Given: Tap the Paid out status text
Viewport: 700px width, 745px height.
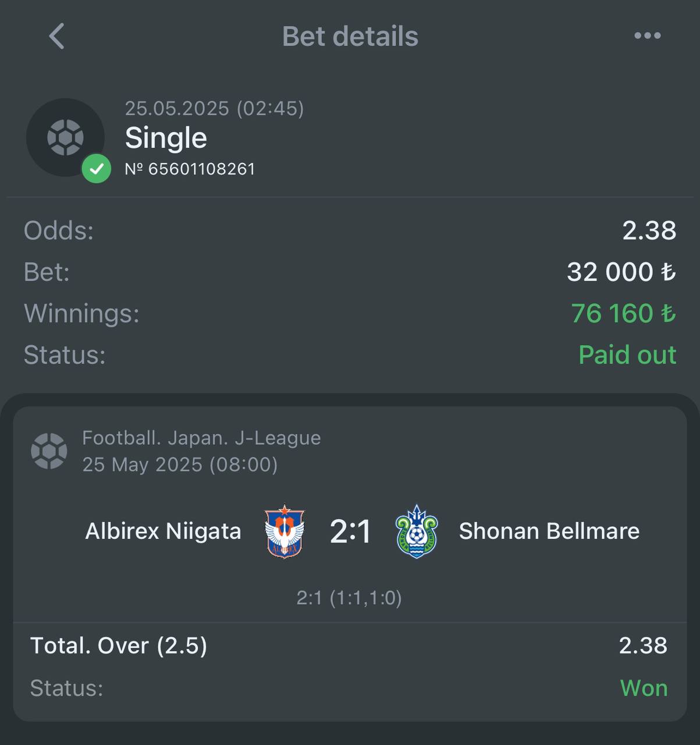Looking at the screenshot, I should pos(627,354).
